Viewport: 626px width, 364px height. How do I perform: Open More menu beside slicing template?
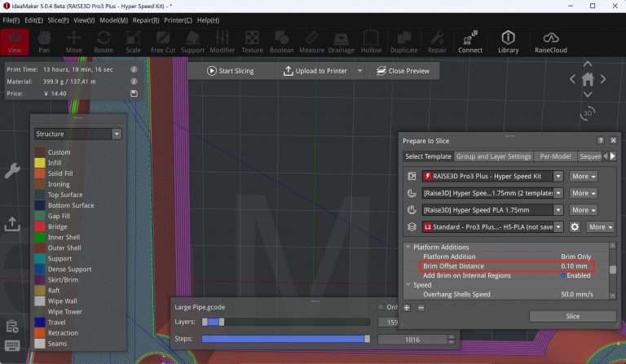[x=601, y=227]
